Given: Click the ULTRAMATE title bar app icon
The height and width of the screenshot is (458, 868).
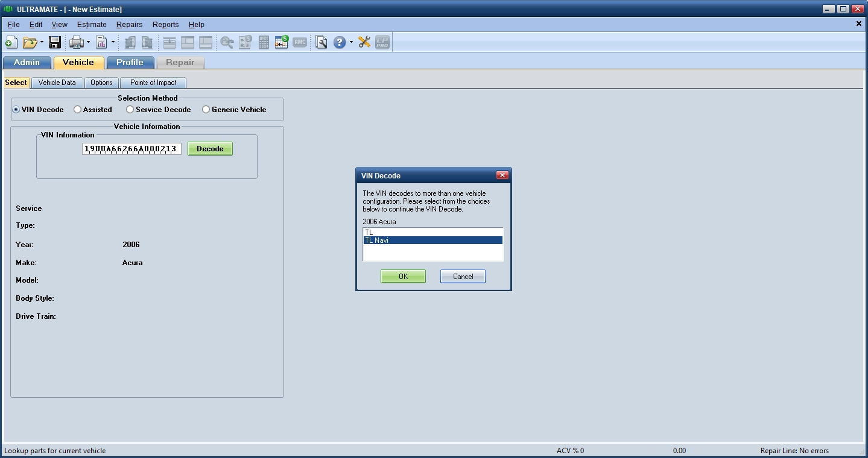Looking at the screenshot, I should [x=8, y=9].
